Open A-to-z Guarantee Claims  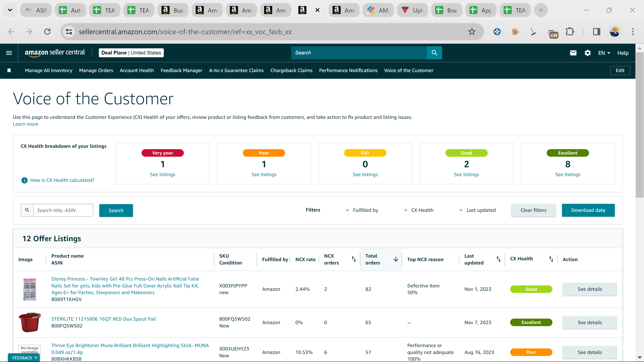[236, 70]
